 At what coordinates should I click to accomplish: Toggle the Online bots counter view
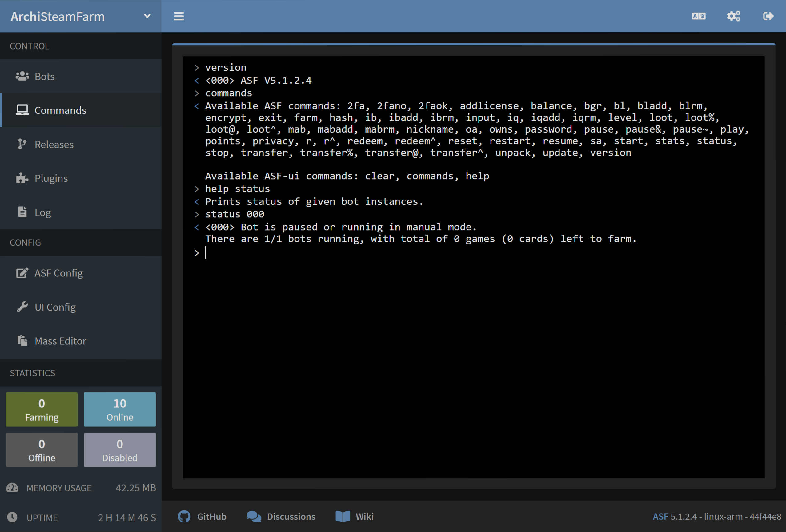(119, 409)
